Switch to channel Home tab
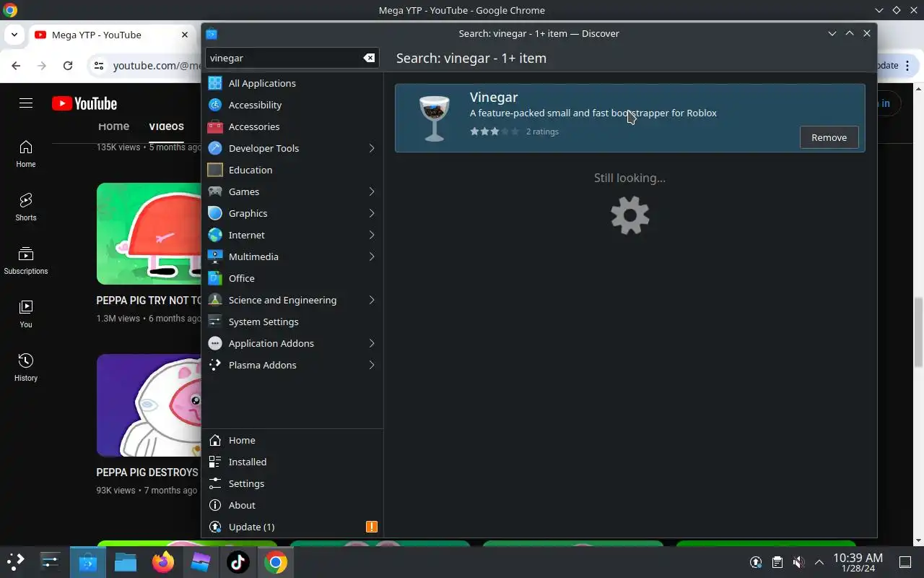This screenshot has width=924, height=578. tap(113, 126)
